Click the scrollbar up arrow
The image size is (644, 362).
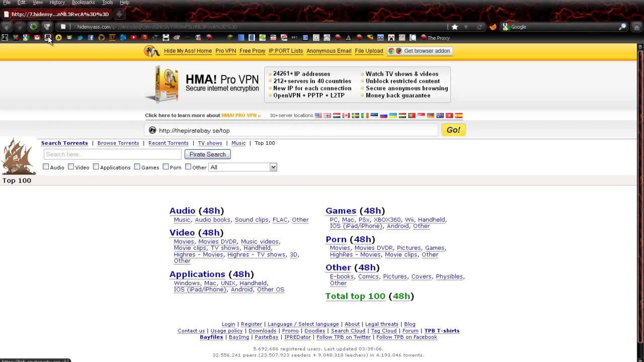coord(640,46)
